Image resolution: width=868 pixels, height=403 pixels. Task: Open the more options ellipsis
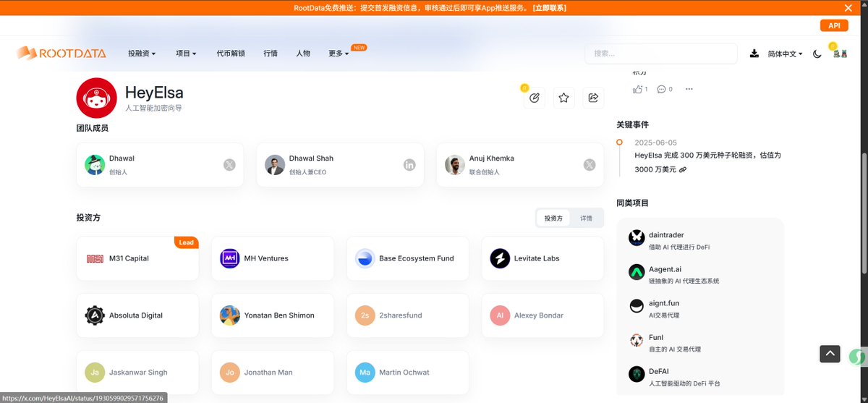(689, 89)
